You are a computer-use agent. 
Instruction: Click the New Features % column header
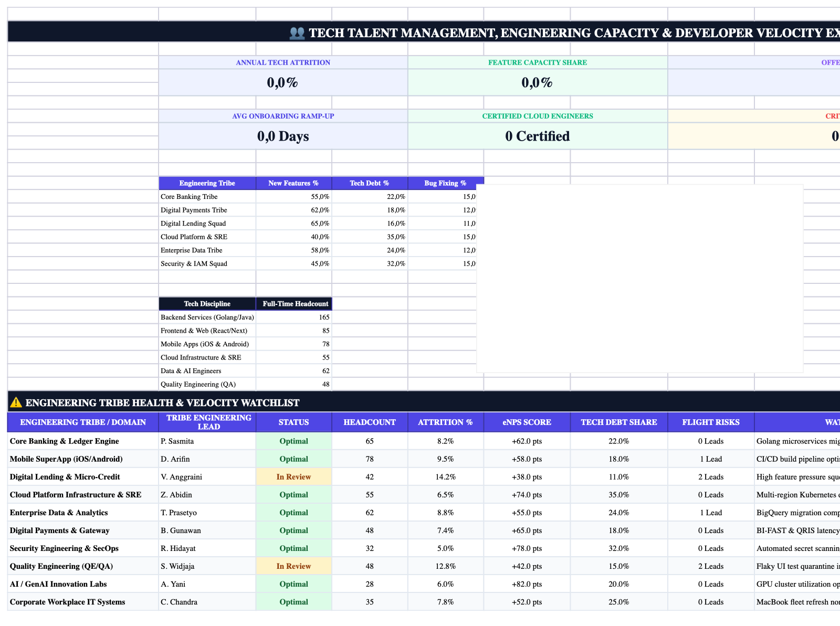[293, 183]
